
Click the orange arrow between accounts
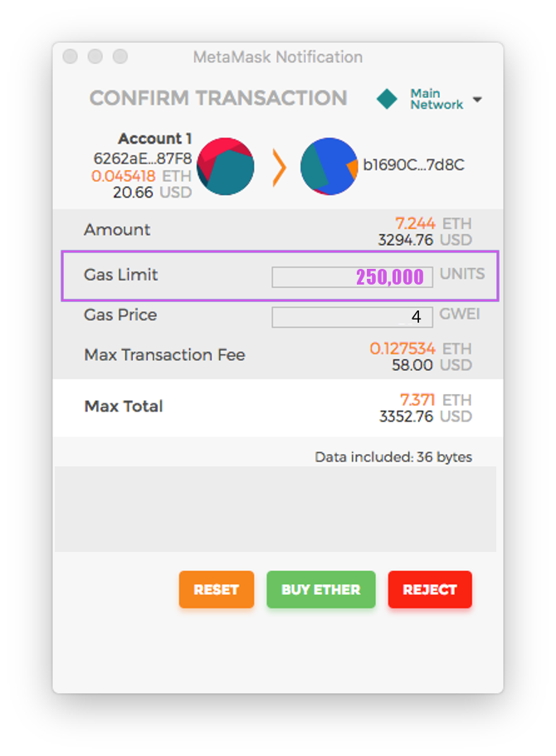279,167
